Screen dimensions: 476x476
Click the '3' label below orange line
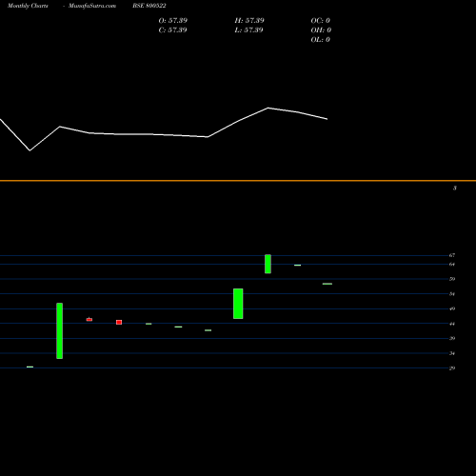455,188
